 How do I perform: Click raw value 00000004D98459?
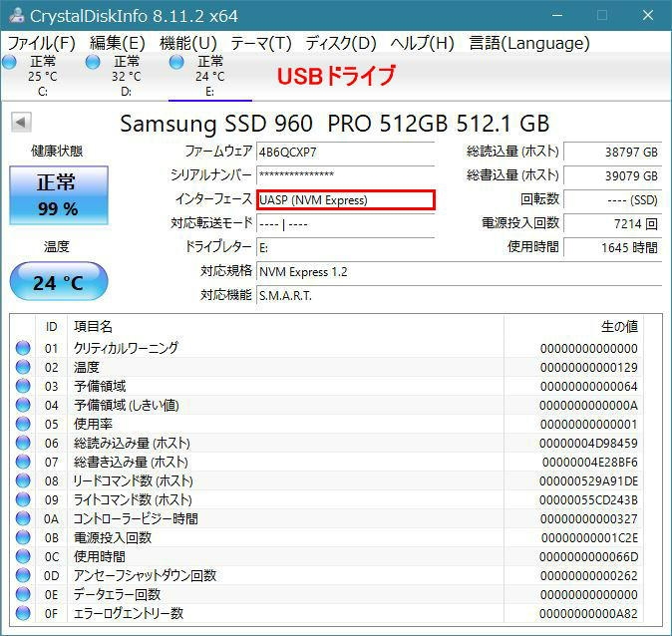tap(588, 443)
